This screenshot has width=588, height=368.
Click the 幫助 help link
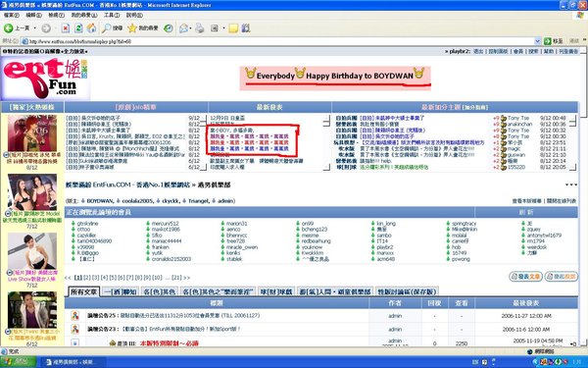pos(549,51)
